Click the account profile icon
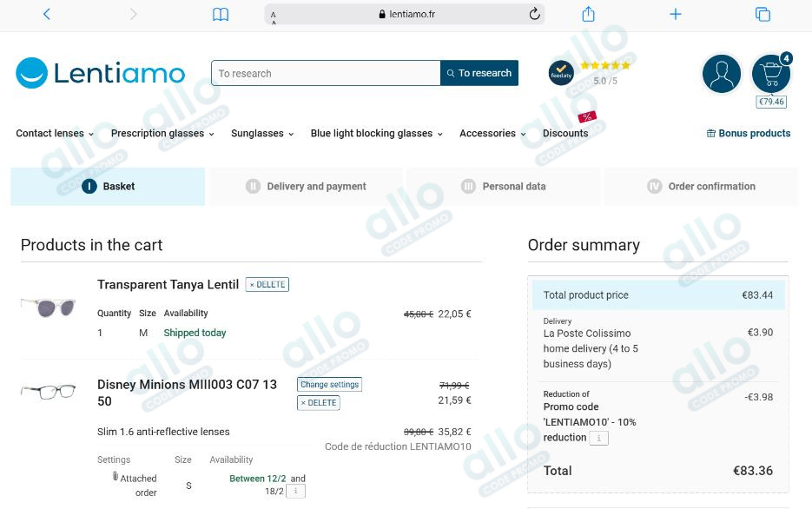Image resolution: width=812 pixels, height=509 pixels. 721,74
